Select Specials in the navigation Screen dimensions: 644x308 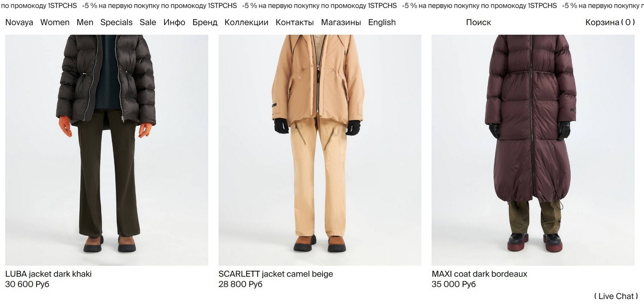[116, 22]
